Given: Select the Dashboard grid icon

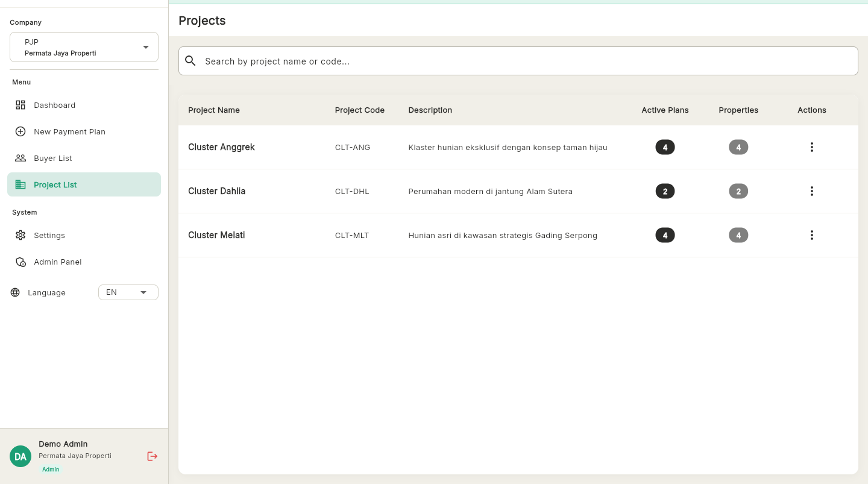Looking at the screenshot, I should coord(20,105).
